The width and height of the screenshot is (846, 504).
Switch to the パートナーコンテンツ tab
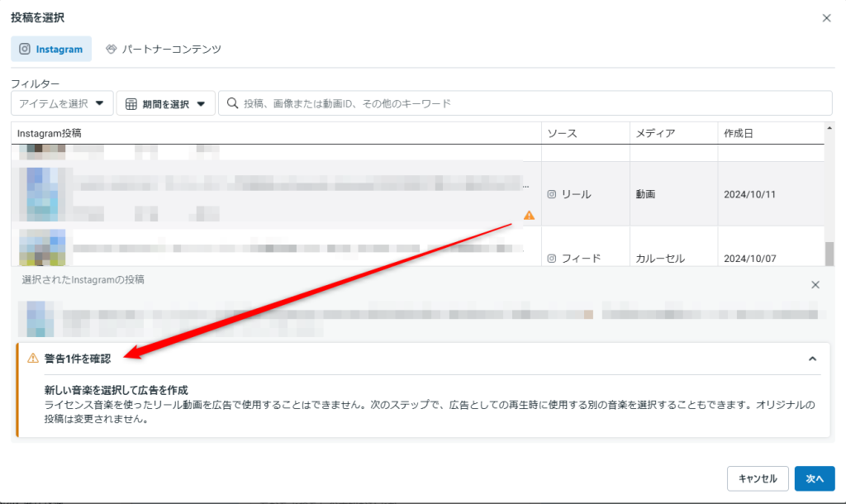pos(164,49)
